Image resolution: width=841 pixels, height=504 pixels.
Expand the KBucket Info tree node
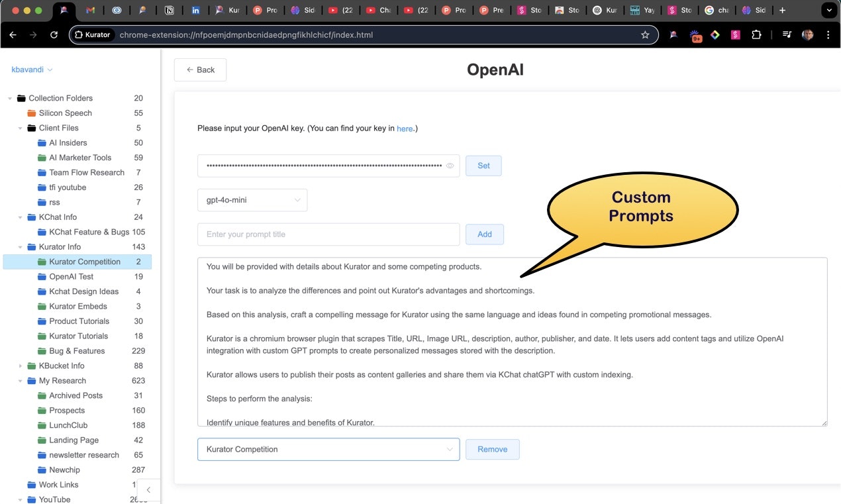[x=21, y=366]
